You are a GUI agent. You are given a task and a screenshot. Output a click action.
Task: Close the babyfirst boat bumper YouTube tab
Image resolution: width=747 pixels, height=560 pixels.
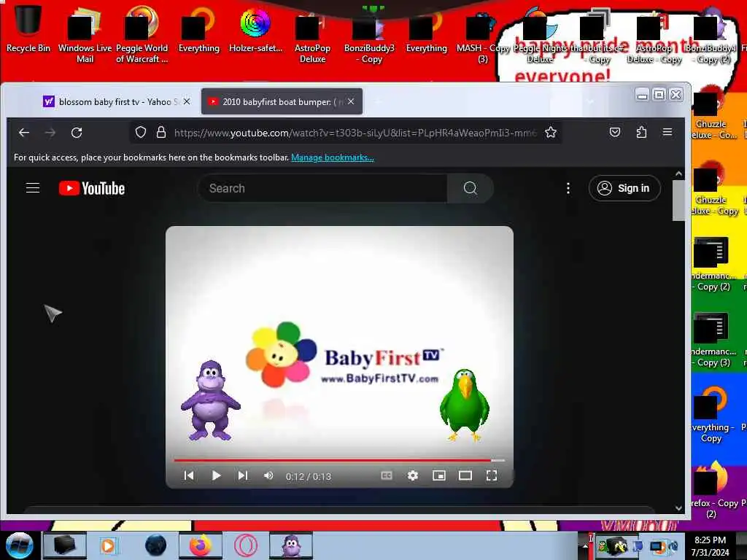point(351,101)
